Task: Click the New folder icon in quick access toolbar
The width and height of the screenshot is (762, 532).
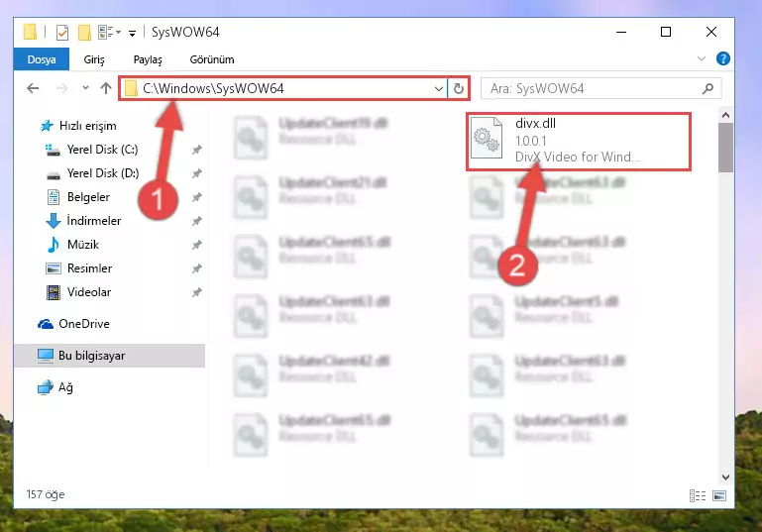Action: 84,33
